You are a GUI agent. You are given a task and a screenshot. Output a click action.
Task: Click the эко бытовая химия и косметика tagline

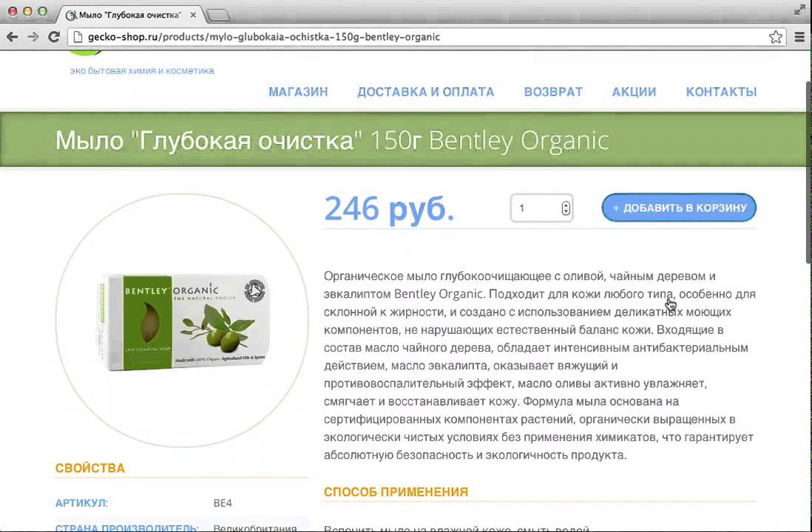tap(142, 70)
